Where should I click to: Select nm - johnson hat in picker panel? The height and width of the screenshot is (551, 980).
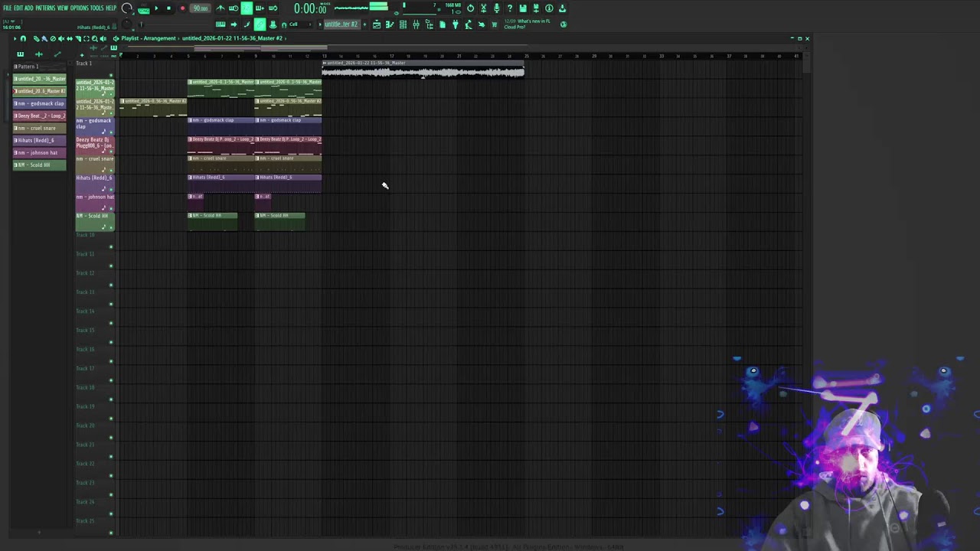[x=40, y=152]
